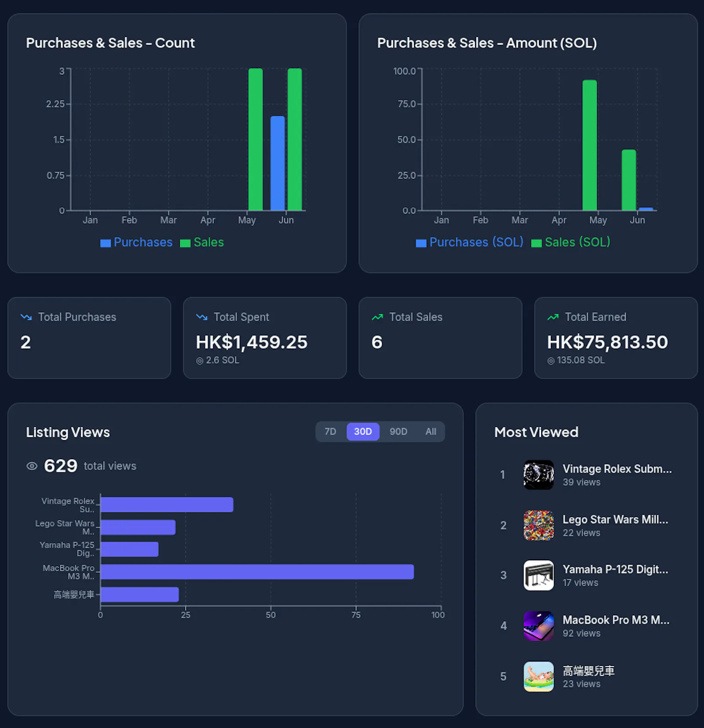Toggle the green Sales (SOL) legend swatch
This screenshot has height=728, width=704.
pyautogui.click(x=536, y=243)
